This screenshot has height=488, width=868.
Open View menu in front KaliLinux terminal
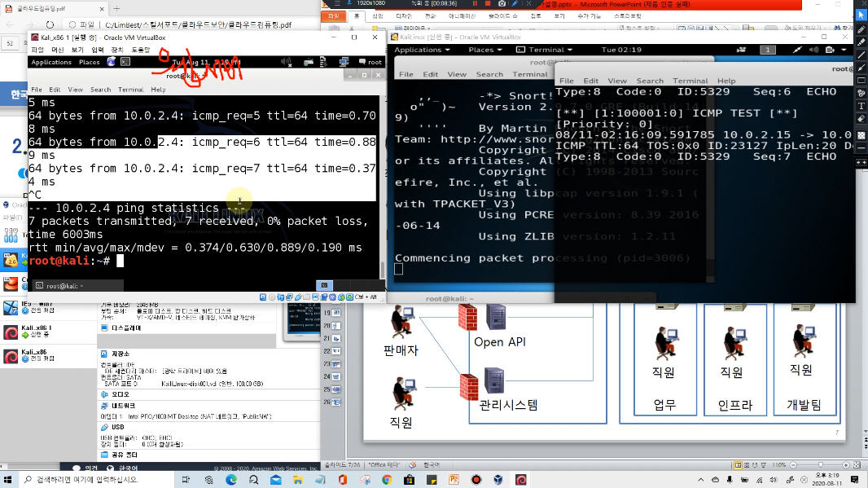pyautogui.click(x=616, y=81)
